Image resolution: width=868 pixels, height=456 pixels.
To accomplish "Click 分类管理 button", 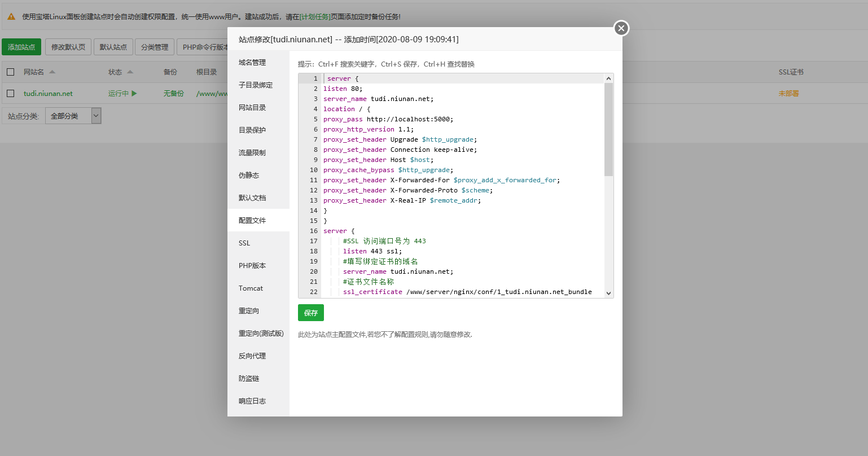I will (155, 47).
